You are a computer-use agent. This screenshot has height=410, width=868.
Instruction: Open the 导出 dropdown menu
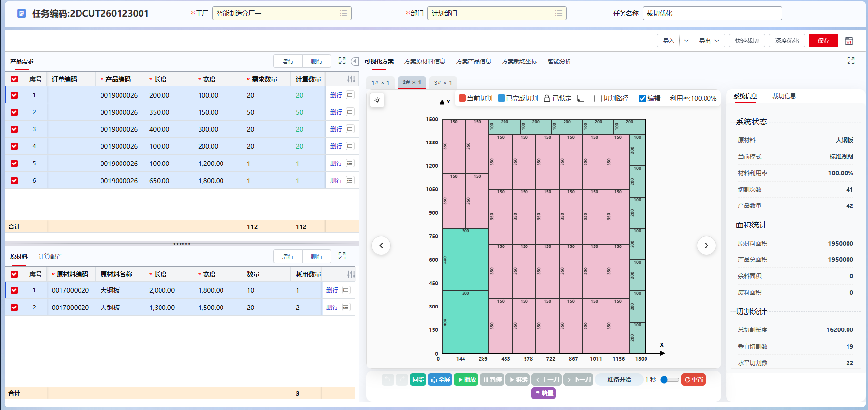coord(709,41)
